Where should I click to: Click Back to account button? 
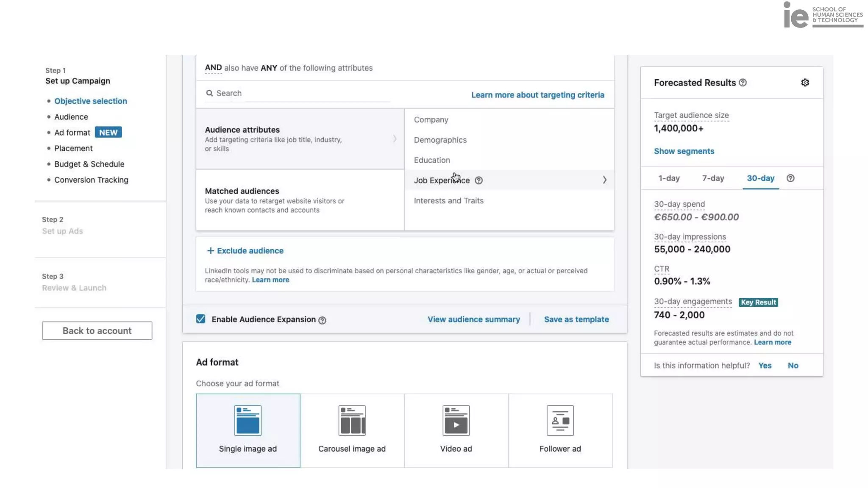pos(97,330)
